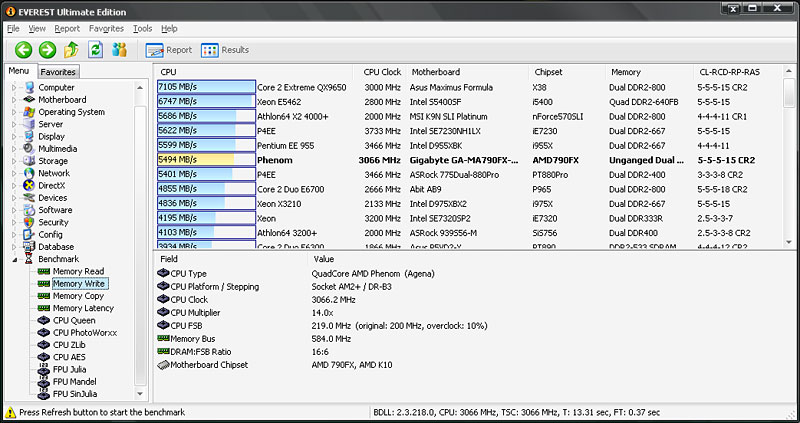Open the Report menu
800x423 pixels.
[67, 29]
